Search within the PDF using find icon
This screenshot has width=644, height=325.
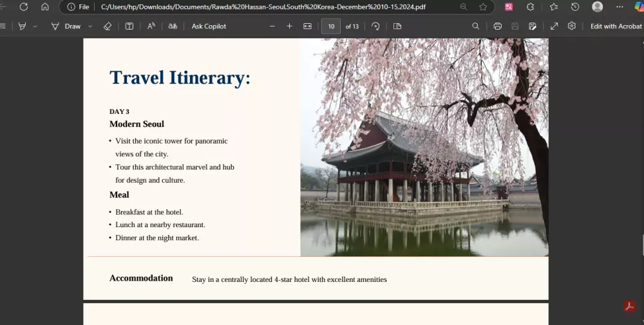476,26
